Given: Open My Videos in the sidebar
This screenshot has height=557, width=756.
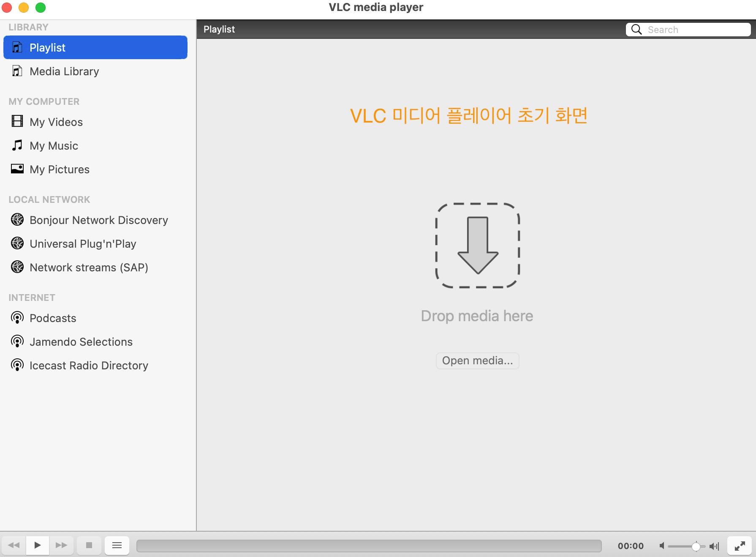Looking at the screenshot, I should coord(95,122).
